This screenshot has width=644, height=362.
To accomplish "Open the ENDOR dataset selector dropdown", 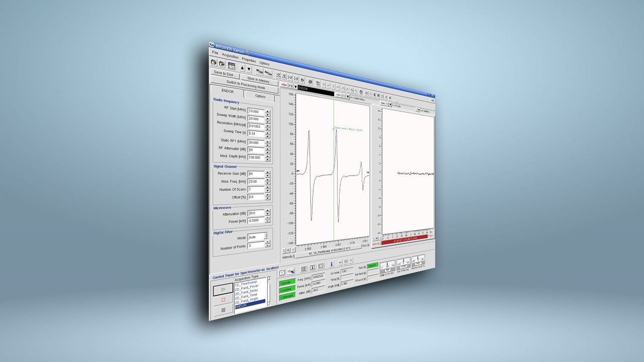I will pos(295,87).
